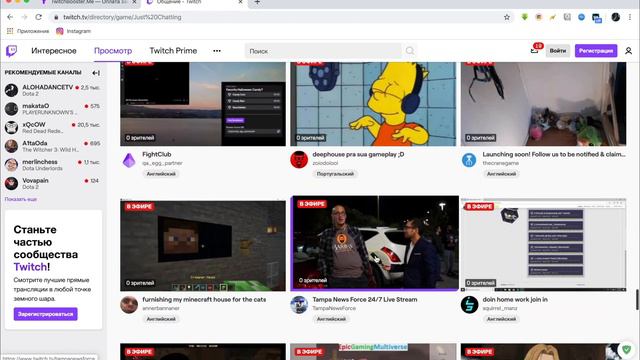Collapse the recommended channels sidebar
This screenshot has height=360, width=640.
point(96,73)
